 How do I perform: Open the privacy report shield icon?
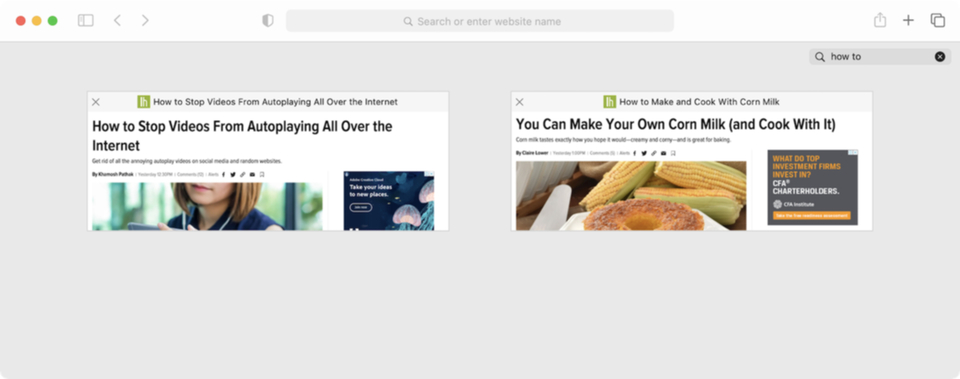(x=268, y=21)
